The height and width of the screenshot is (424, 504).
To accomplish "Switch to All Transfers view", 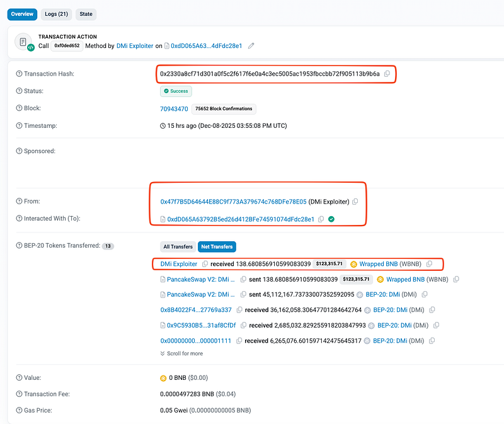I will click(178, 247).
